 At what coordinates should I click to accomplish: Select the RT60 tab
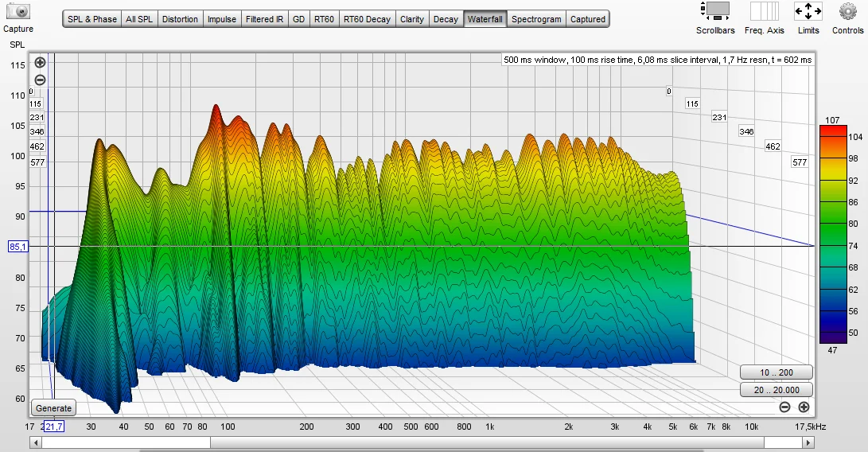(325, 19)
